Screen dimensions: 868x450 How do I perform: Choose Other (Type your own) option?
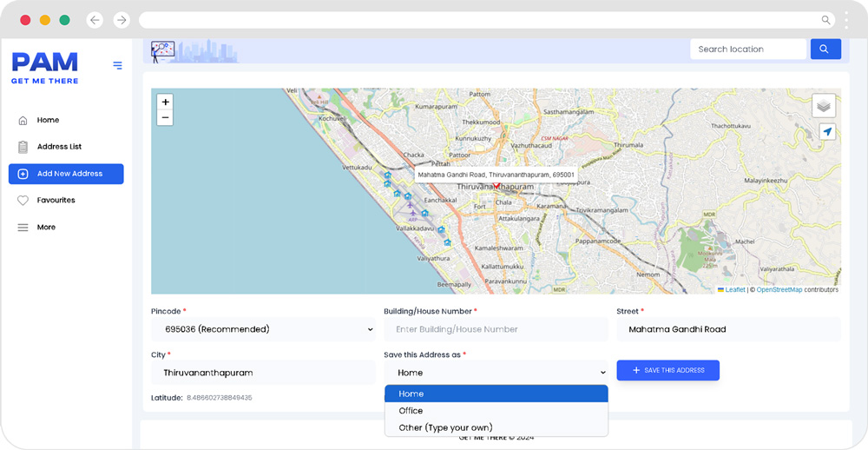point(496,427)
